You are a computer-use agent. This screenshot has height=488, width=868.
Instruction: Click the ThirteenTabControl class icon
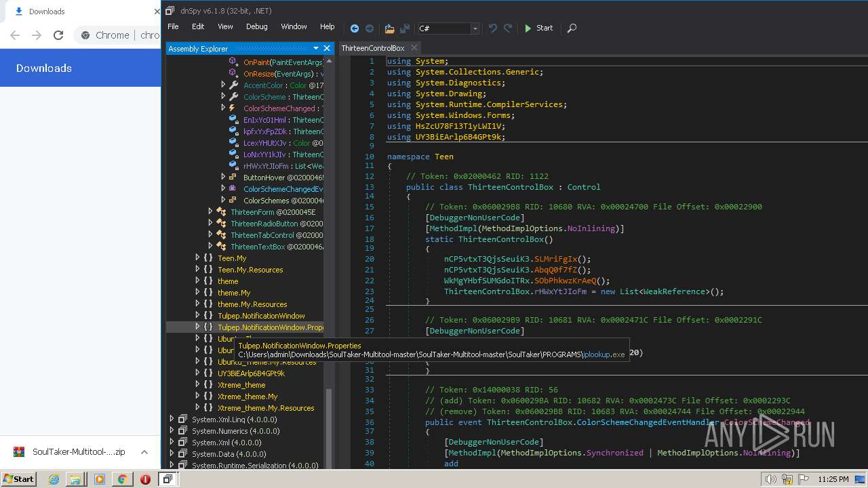[x=221, y=235]
